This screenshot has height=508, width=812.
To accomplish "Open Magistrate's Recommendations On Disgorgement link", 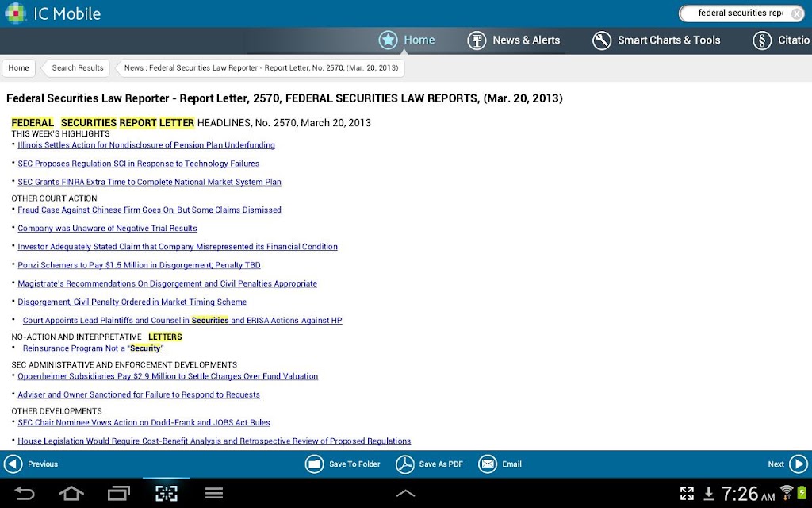I will tap(167, 283).
